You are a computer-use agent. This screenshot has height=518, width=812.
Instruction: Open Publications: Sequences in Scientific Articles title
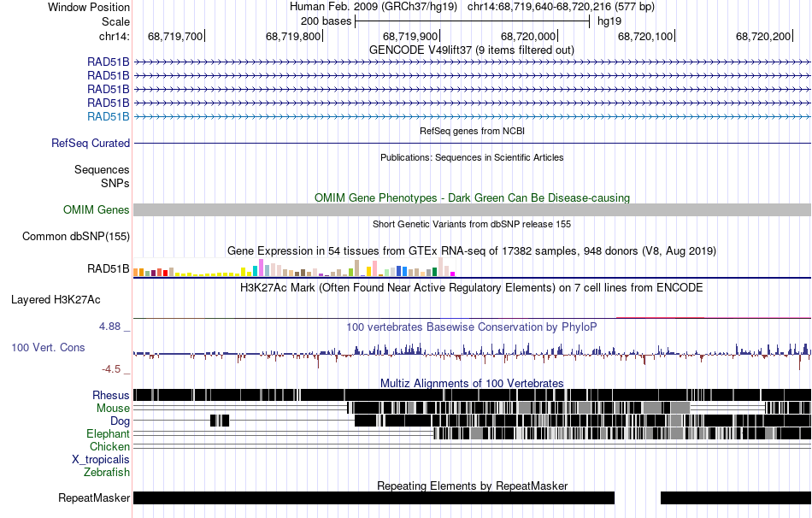pyautogui.click(x=472, y=157)
